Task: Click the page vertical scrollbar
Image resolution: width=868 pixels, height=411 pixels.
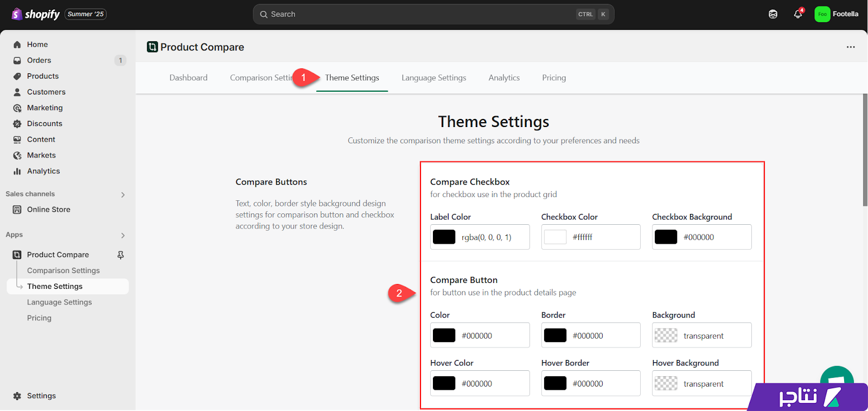Action: point(865,150)
